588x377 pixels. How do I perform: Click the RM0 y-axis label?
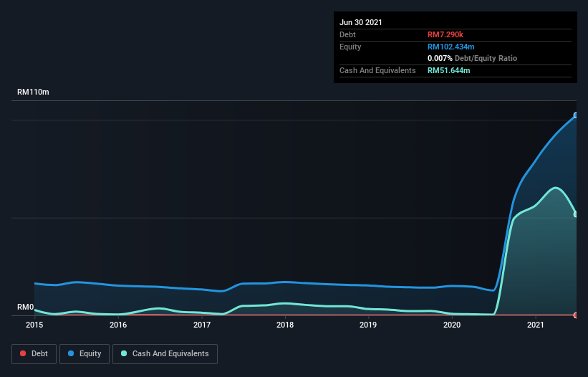click(x=26, y=307)
